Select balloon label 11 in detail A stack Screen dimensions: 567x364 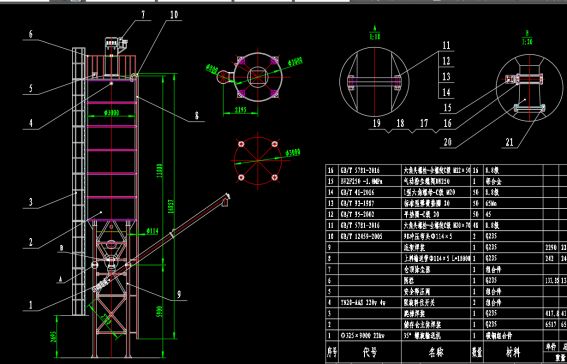coord(447,45)
